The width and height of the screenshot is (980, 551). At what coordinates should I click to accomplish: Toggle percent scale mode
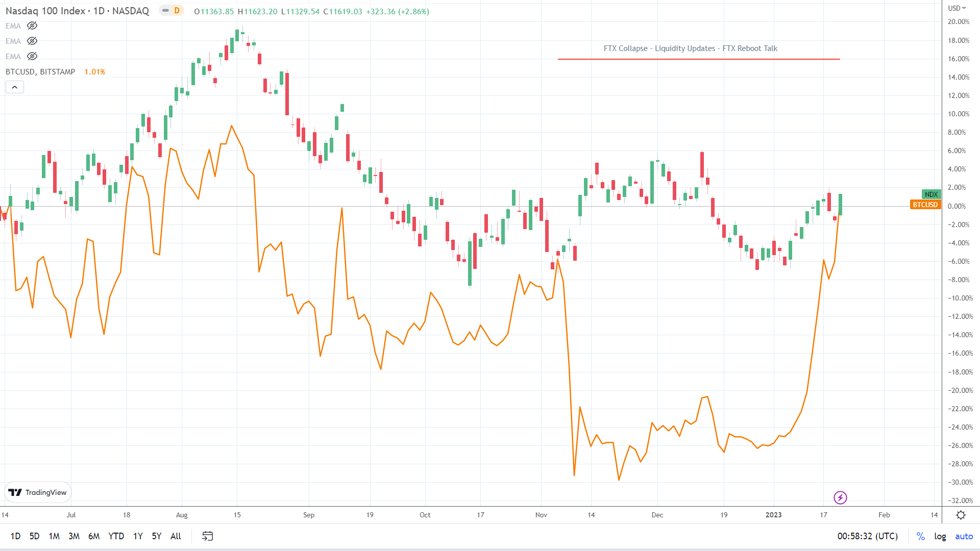(921, 536)
